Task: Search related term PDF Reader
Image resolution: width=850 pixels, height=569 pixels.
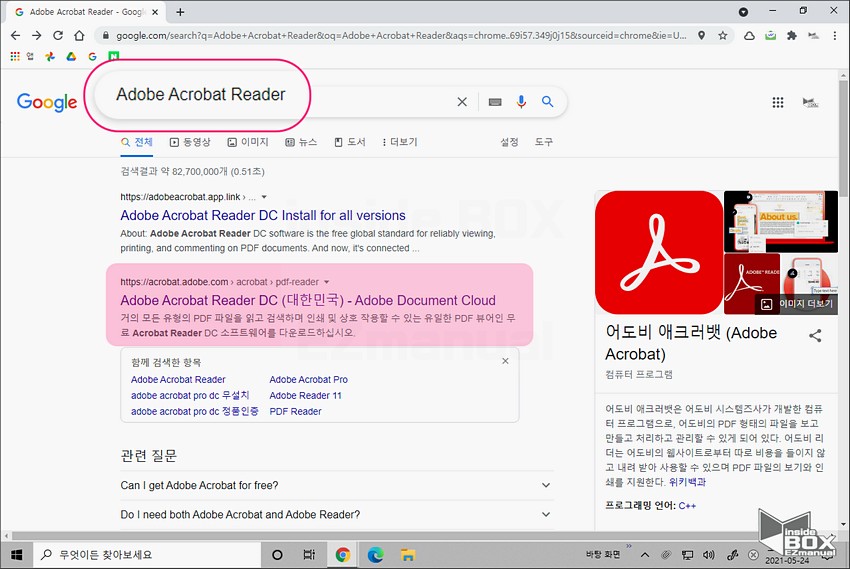Action: [295, 412]
